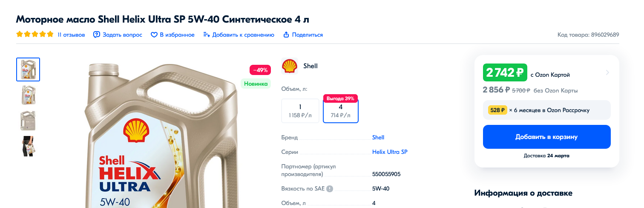Click the Shell brand logo icon

(290, 66)
